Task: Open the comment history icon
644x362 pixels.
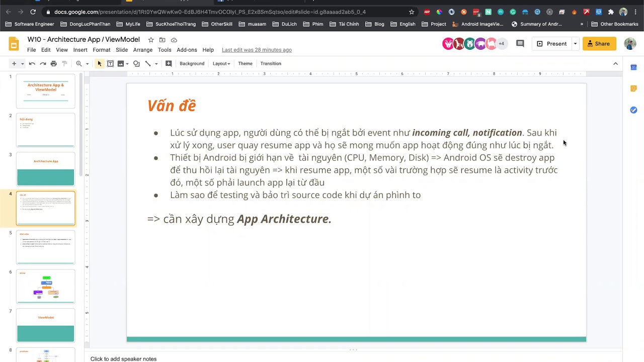Action: coord(520,44)
